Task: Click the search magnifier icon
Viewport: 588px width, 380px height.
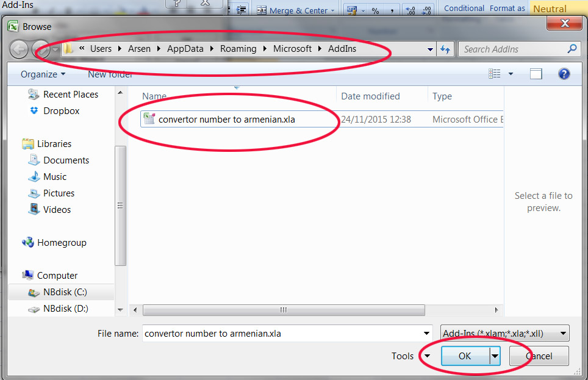Action: (572, 49)
